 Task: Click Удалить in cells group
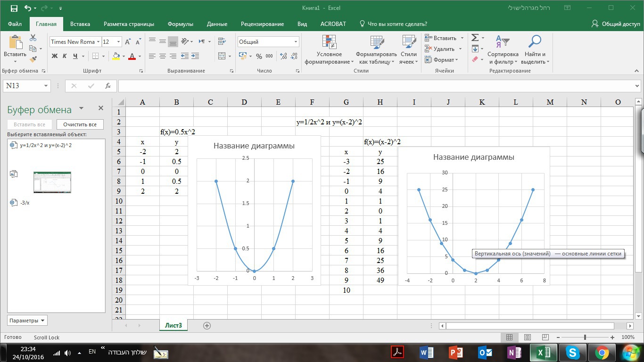(x=444, y=49)
